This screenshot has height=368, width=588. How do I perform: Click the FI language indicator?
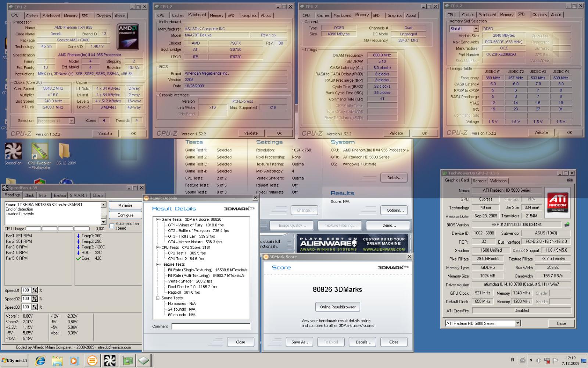point(513,360)
